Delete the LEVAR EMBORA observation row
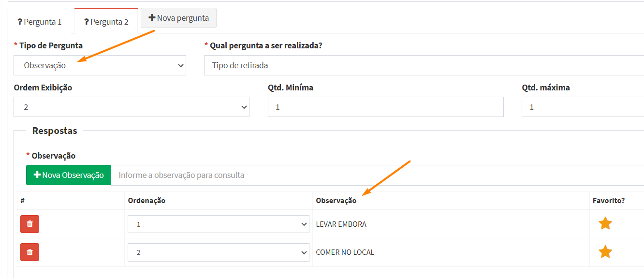The width and height of the screenshot is (644, 278). pyautogui.click(x=29, y=224)
